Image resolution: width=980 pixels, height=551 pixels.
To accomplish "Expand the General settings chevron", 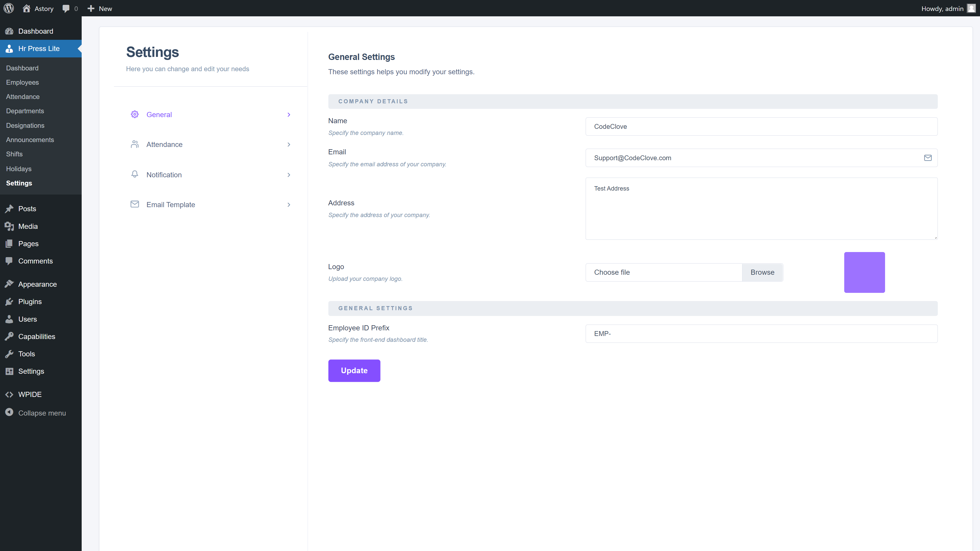I will (x=289, y=115).
